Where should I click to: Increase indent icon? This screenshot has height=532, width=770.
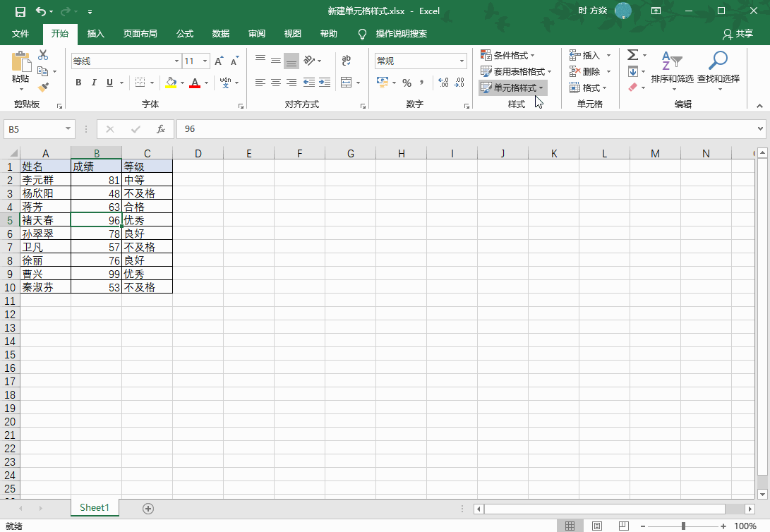pos(325,83)
